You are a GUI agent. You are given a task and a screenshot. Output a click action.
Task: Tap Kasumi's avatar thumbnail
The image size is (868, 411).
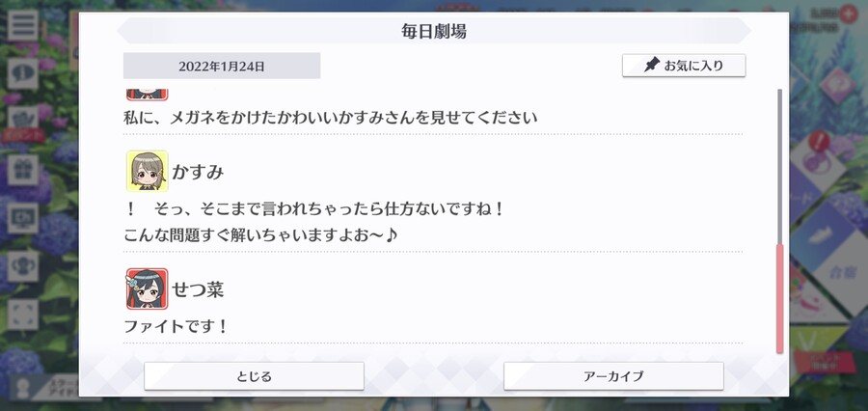click(x=148, y=171)
